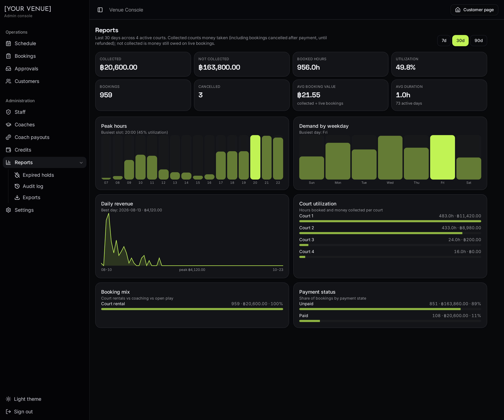
Task: Click the Coach payouts coins icon
Action: point(8,137)
